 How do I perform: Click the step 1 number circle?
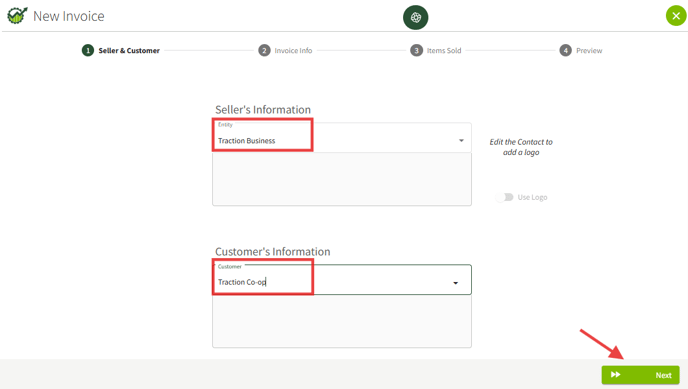tap(88, 50)
